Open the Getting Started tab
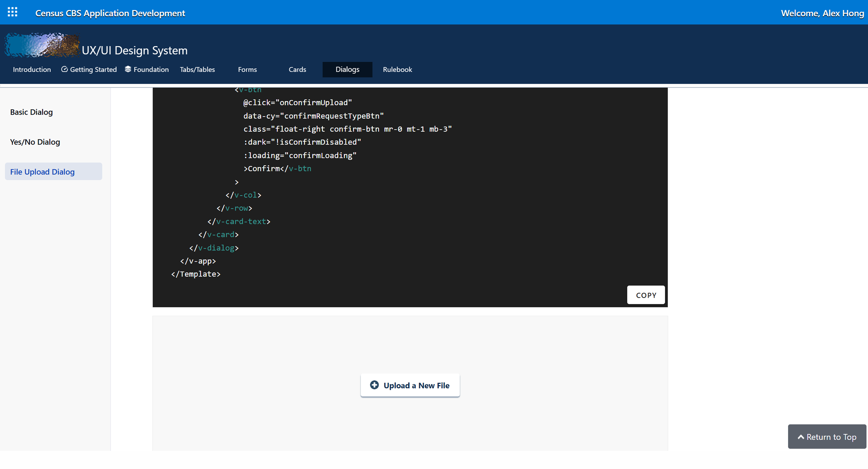The image size is (868, 469). pos(89,69)
